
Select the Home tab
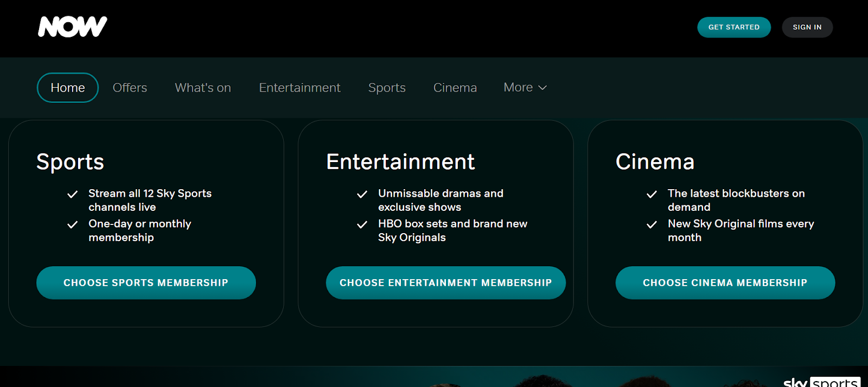pos(68,88)
